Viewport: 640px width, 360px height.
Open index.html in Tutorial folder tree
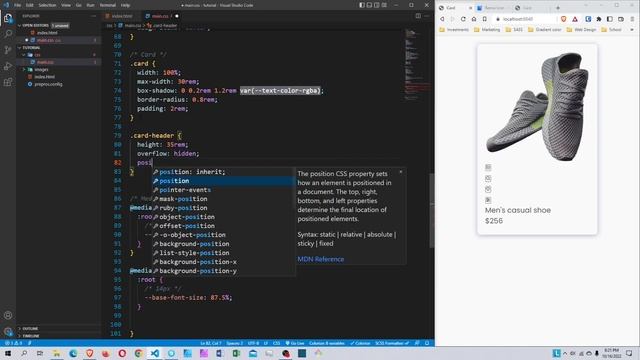[x=44, y=77]
